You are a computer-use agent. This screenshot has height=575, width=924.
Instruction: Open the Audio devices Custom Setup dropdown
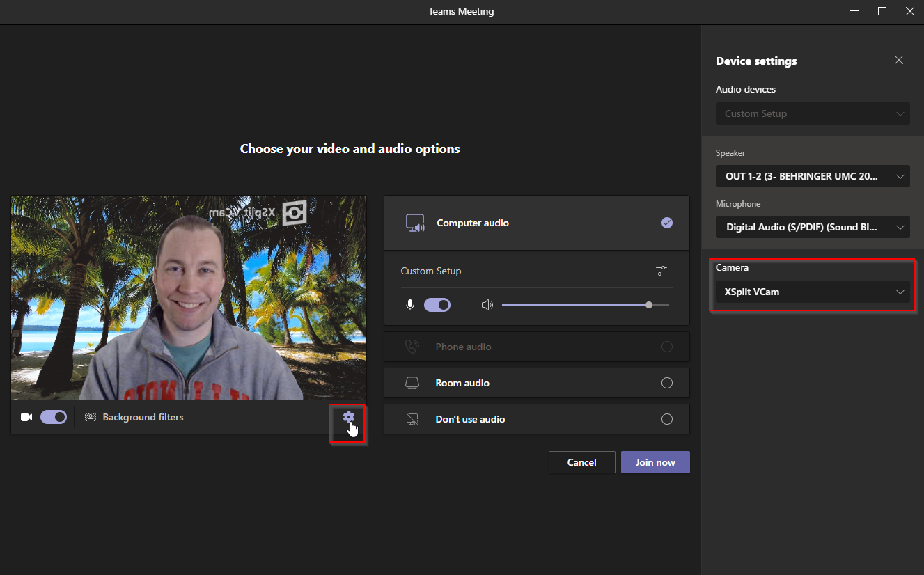pos(813,113)
